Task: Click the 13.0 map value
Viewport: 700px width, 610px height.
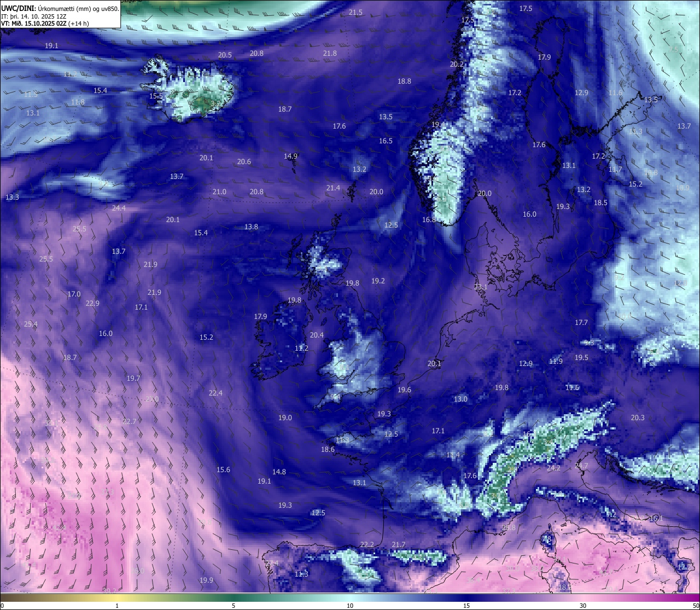Action: [460, 399]
